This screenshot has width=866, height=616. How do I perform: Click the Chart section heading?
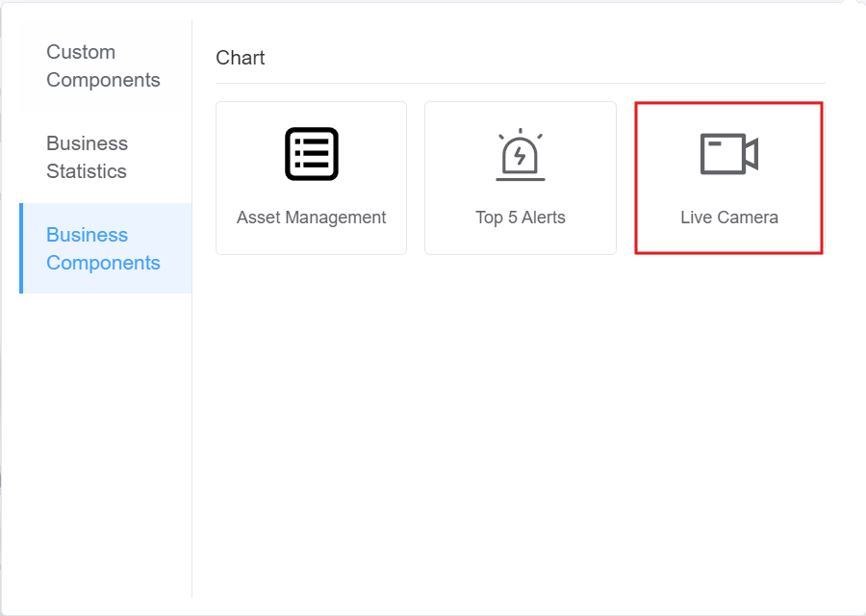click(x=241, y=58)
